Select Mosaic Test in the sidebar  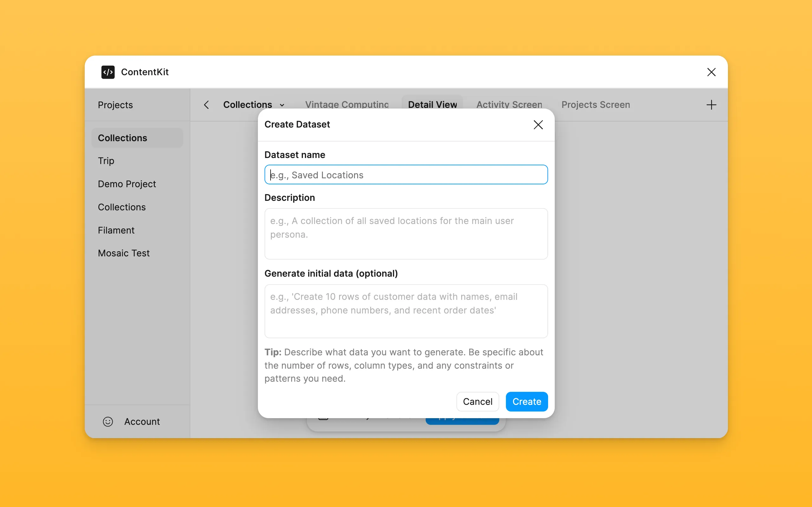124,253
